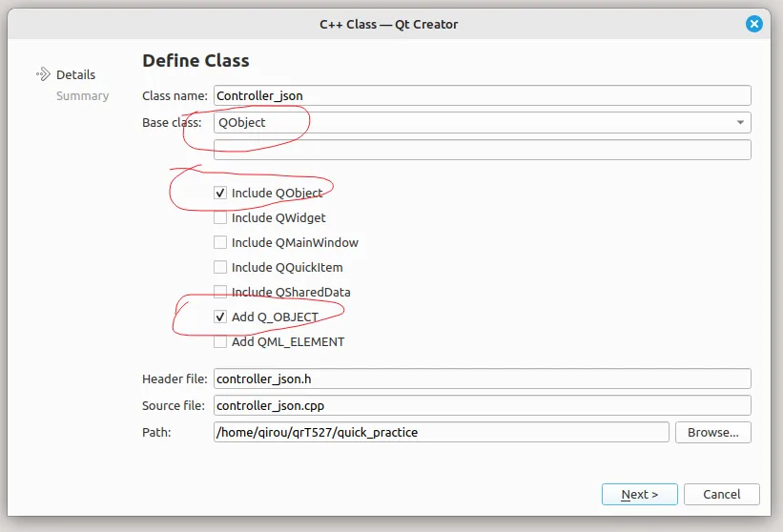783x532 pixels.
Task: Click the Base class label
Action: (172, 122)
